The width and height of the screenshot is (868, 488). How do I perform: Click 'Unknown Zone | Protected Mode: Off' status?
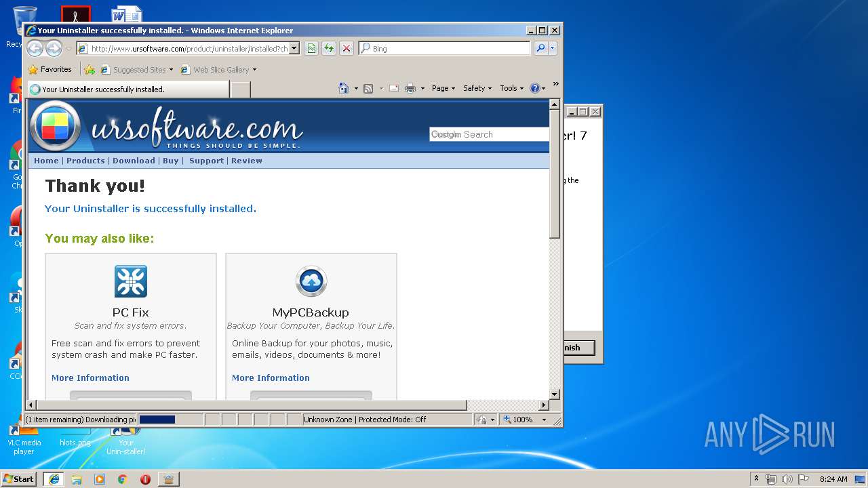387,420
